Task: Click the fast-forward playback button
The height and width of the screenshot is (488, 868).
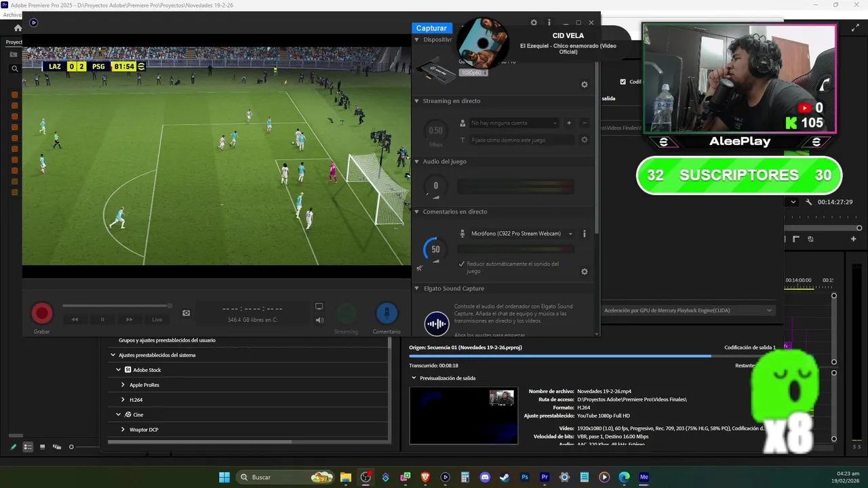Action: click(x=130, y=319)
